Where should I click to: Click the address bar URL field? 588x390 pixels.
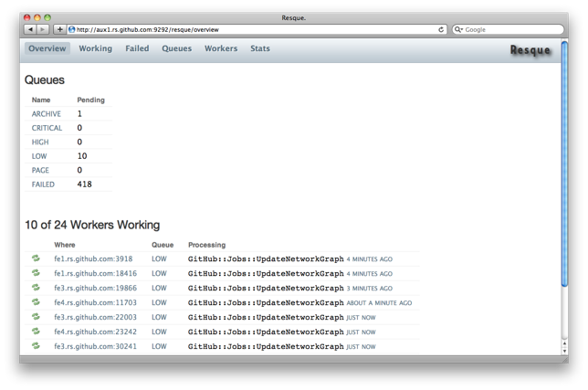(257, 29)
